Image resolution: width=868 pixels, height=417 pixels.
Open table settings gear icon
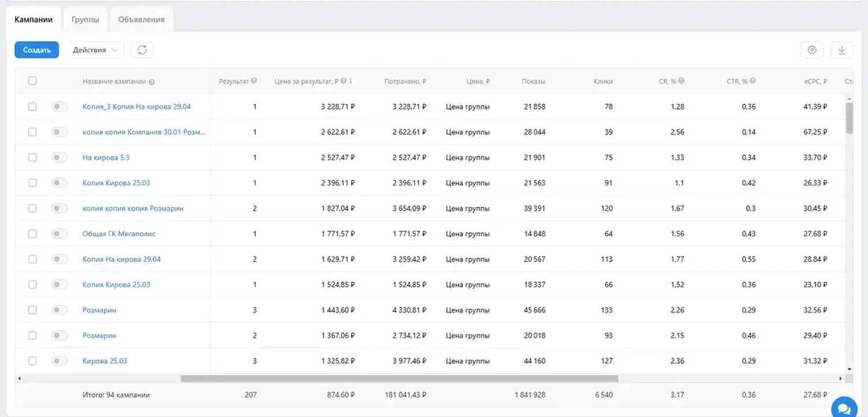pyautogui.click(x=812, y=50)
